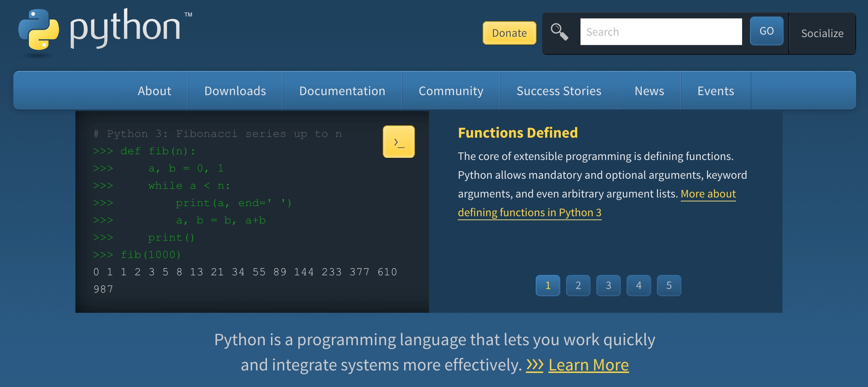Select slide 1 in the carousel
The image size is (868, 387).
[x=548, y=285]
